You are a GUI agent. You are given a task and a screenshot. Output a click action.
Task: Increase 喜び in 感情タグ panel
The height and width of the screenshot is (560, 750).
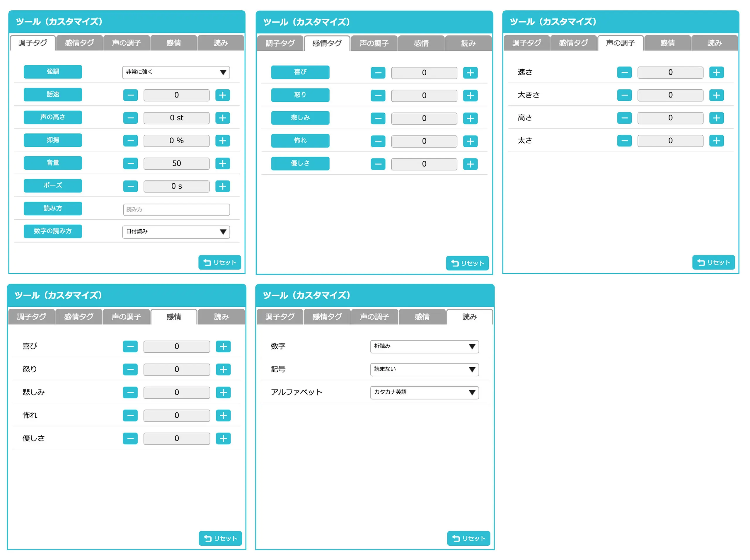click(x=470, y=73)
